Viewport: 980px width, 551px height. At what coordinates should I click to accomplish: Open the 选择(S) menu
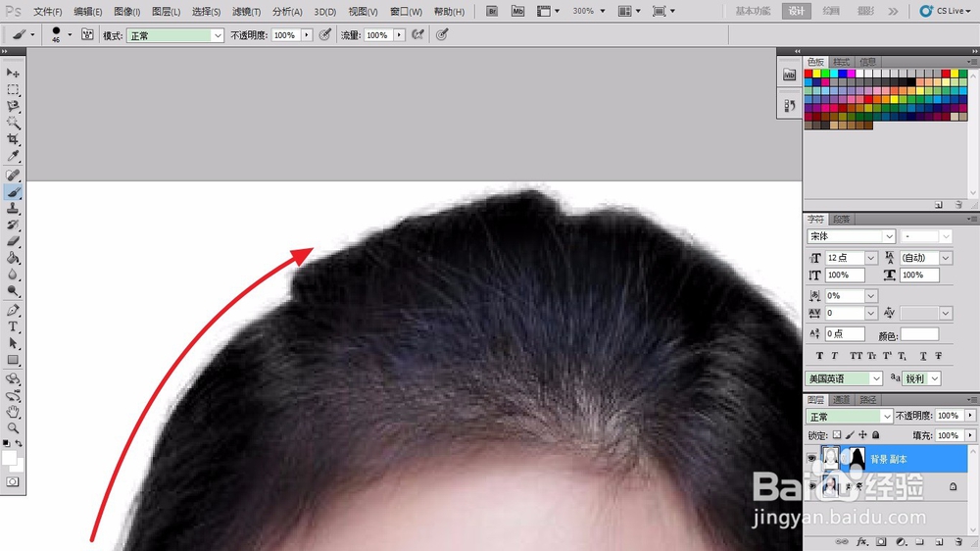pos(206,11)
